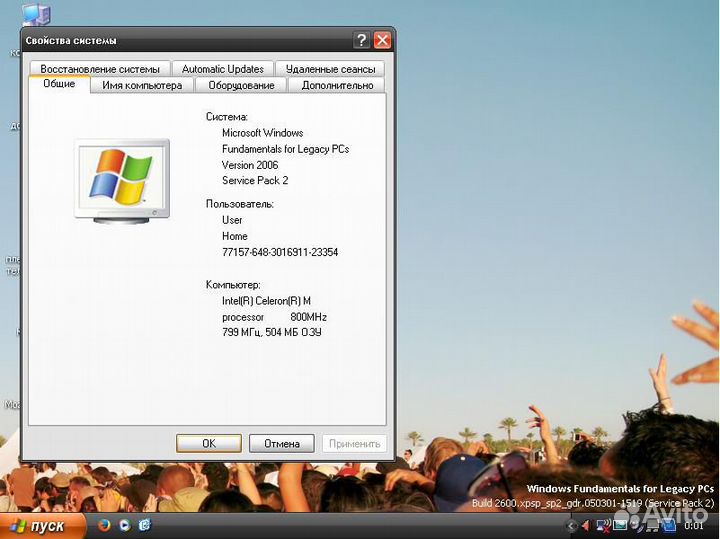Open the Дополнительно tab
The width and height of the screenshot is (720, 539).
(337, 85)
